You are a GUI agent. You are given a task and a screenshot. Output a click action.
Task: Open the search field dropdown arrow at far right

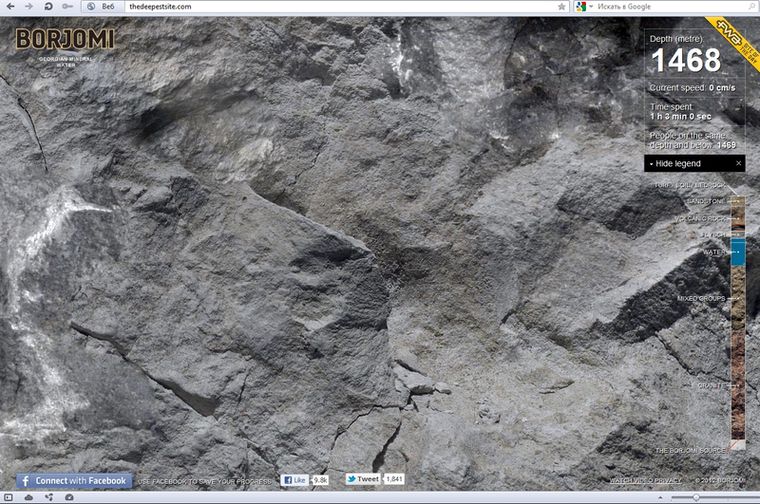pyautogui.click(x=751, y=6)
